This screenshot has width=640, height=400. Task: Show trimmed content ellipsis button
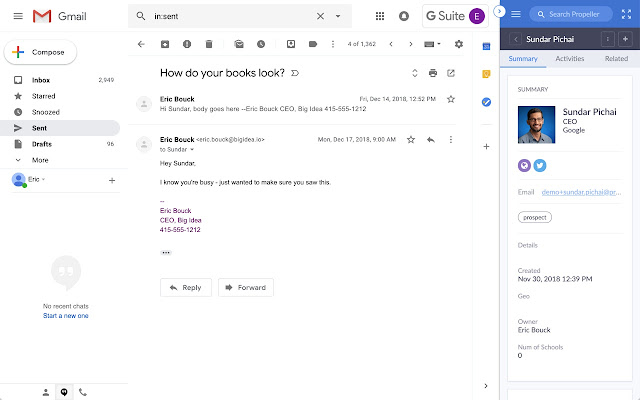point(166,253)
